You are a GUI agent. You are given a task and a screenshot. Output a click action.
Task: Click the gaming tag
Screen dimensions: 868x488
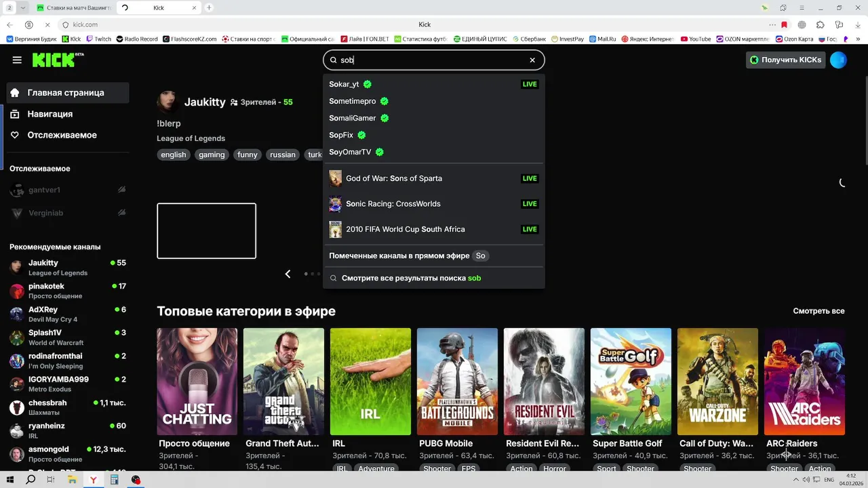[212, 155]
